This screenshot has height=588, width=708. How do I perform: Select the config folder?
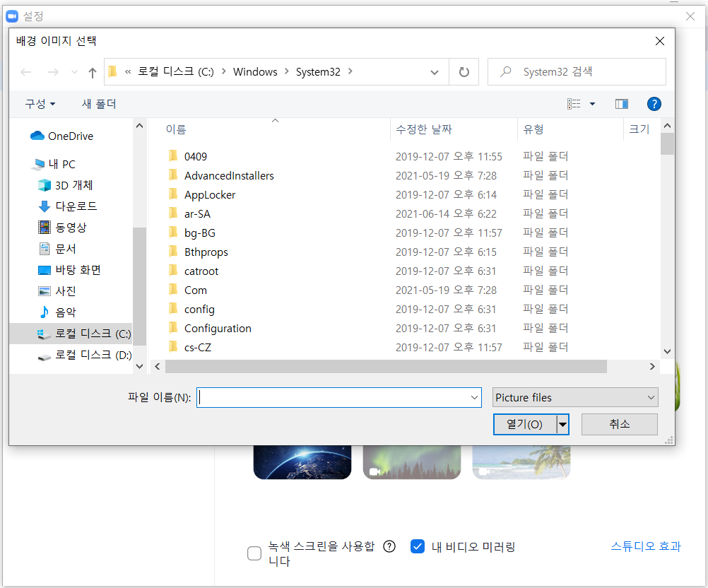coord(199,310)
